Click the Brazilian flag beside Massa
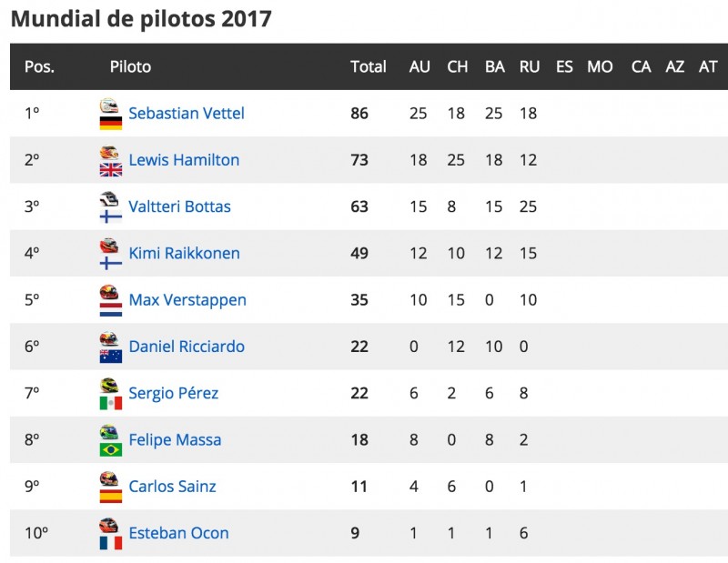 111,449
